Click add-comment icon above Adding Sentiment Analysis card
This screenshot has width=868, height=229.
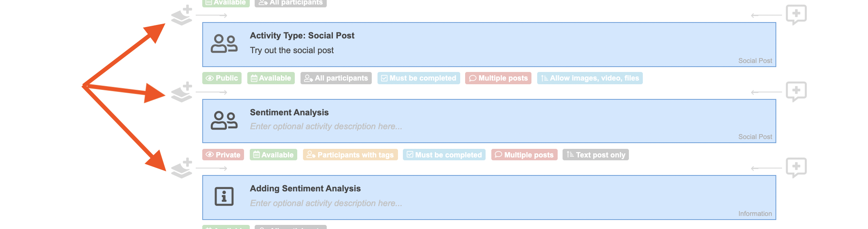point(796,168)
